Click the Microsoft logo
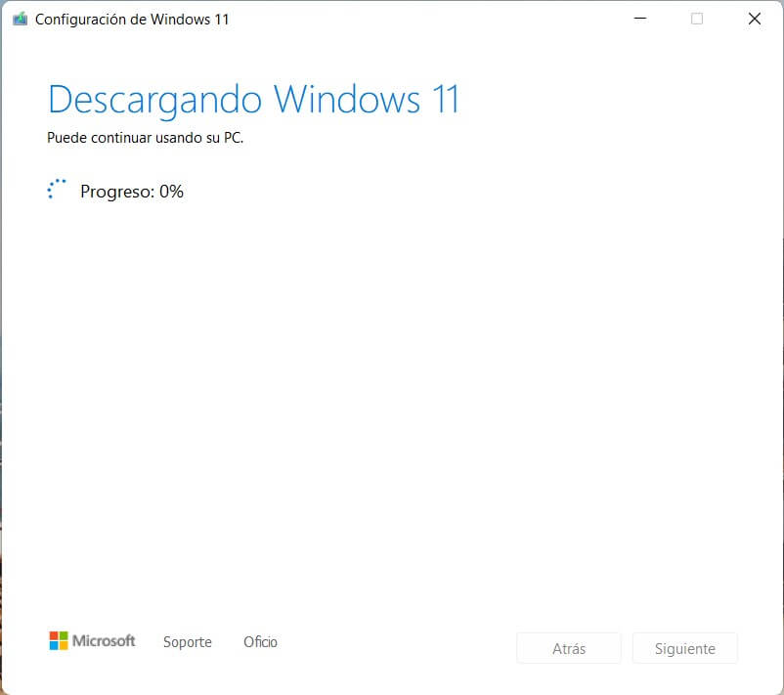This screenshot has height=695, width=784. 92,640
